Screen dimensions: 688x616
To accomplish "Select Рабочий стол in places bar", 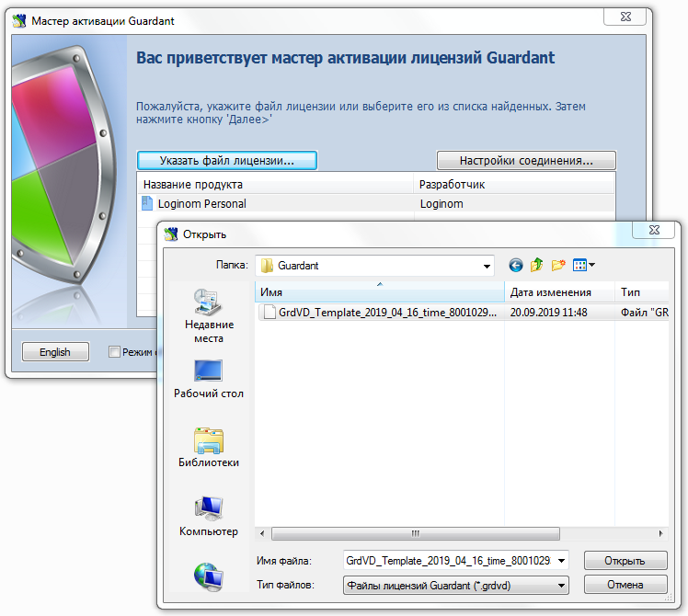I will coord(208,379).
